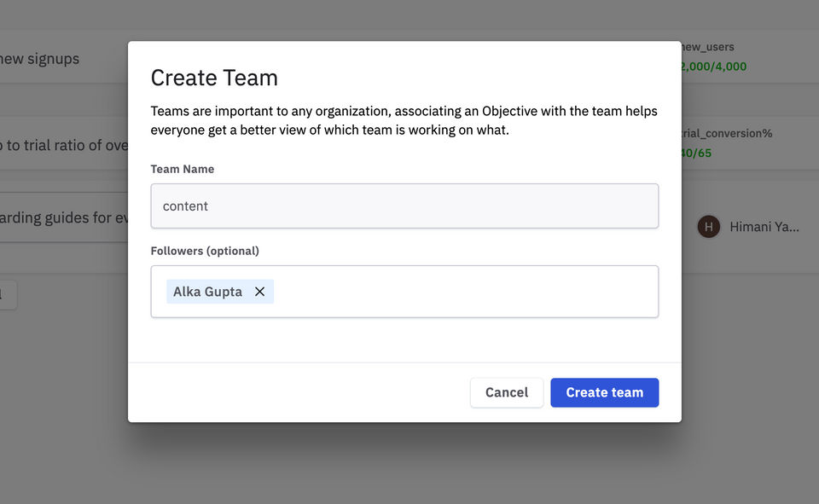This screenshot has width=819, height=504.
Task: Click the Team Name label
Action: coord(183,169)
